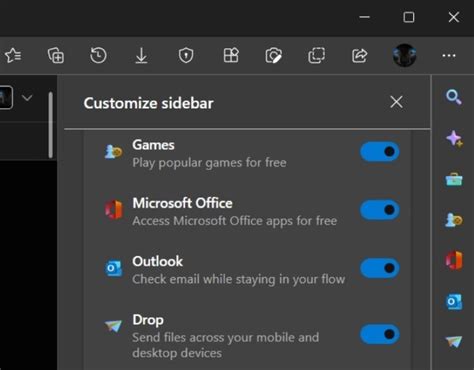Turn off the Microsoft Office toggle
The height and width of the screenshot is (370, 474).
380,210
